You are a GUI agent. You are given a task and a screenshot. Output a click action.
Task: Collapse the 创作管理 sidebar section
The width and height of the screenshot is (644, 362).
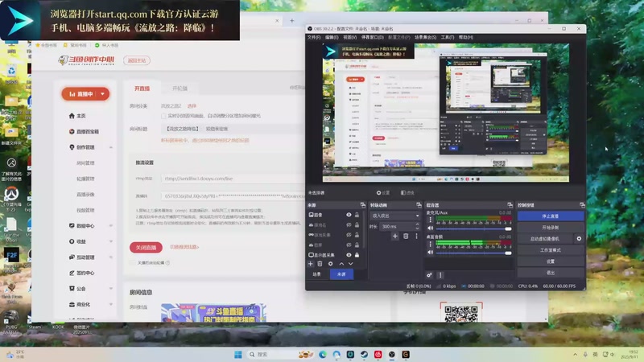[111, 147]
